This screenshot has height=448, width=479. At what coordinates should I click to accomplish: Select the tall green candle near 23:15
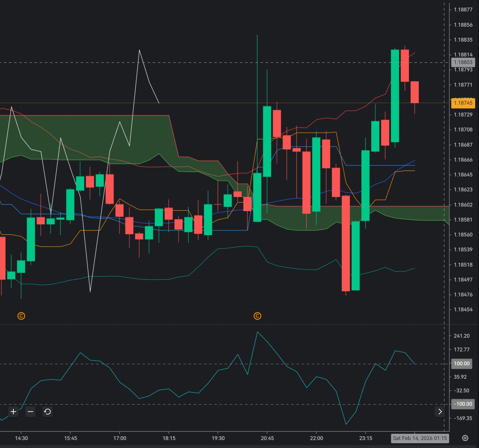pos(366,184)
